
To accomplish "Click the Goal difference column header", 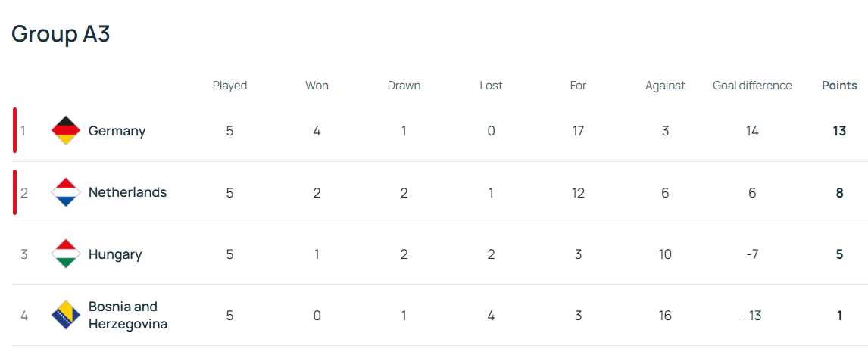I will click(x=752, y=86).
